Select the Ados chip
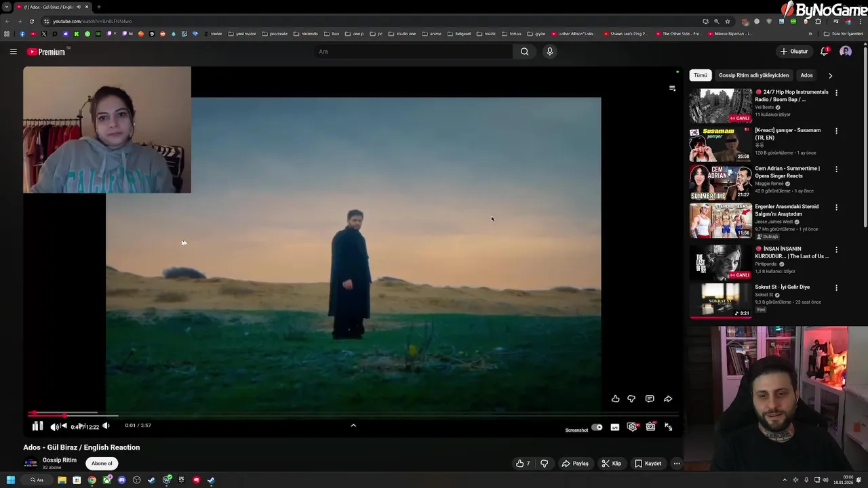868x488 pixels. point(806,75)
